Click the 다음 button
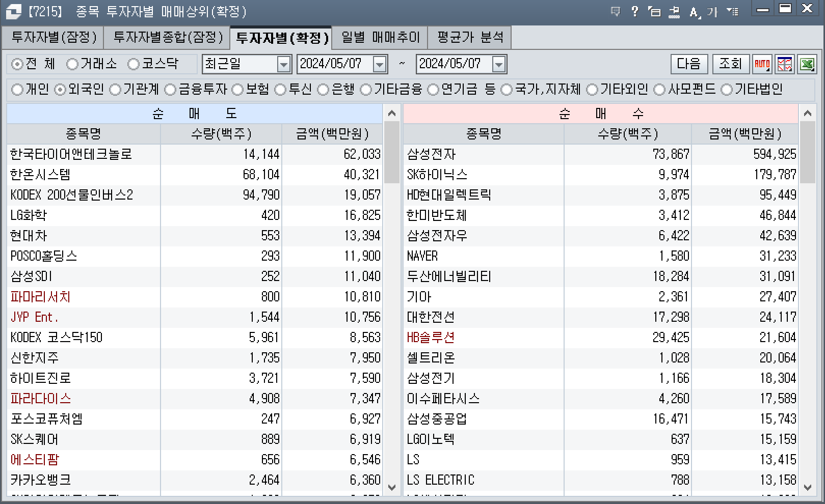825x504 pixels. pyautogui.click(x=689, y=64)
